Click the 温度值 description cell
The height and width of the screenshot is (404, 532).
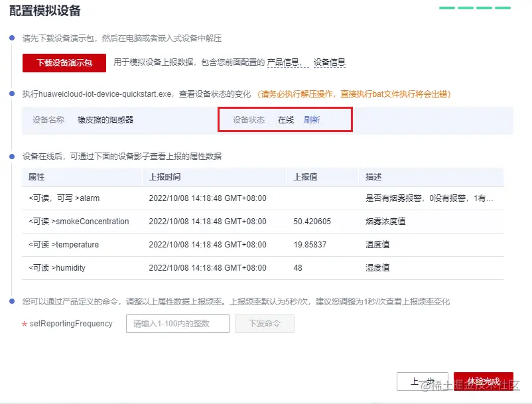(377, 245)
